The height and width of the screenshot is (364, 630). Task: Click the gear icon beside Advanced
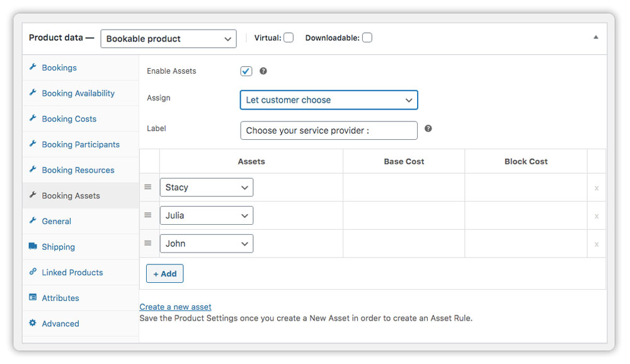pos(33,322)
